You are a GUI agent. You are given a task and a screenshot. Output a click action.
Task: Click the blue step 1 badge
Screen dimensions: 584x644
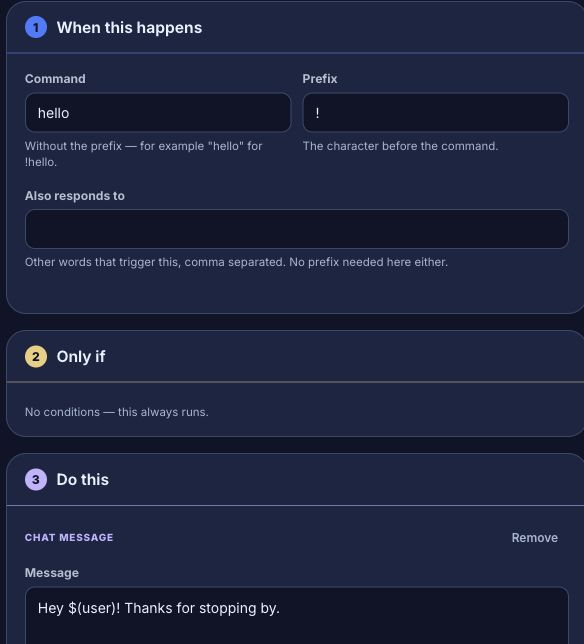coord(36,28)
